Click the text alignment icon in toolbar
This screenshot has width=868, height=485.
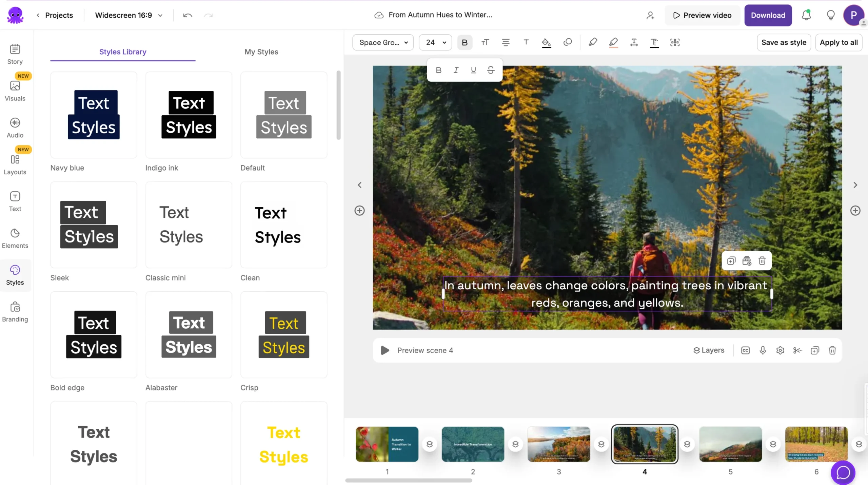pos(506,42)
